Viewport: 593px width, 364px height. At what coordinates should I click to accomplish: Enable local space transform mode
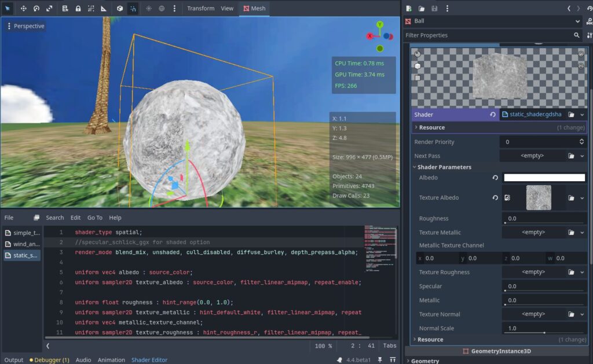[120, 8]
